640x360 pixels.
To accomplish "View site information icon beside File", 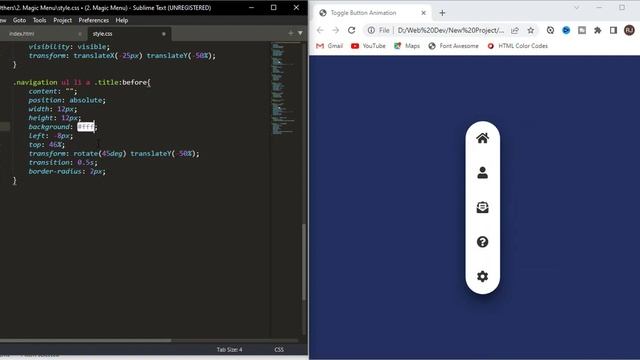I will pyautogui.click(x=371, y=30).
